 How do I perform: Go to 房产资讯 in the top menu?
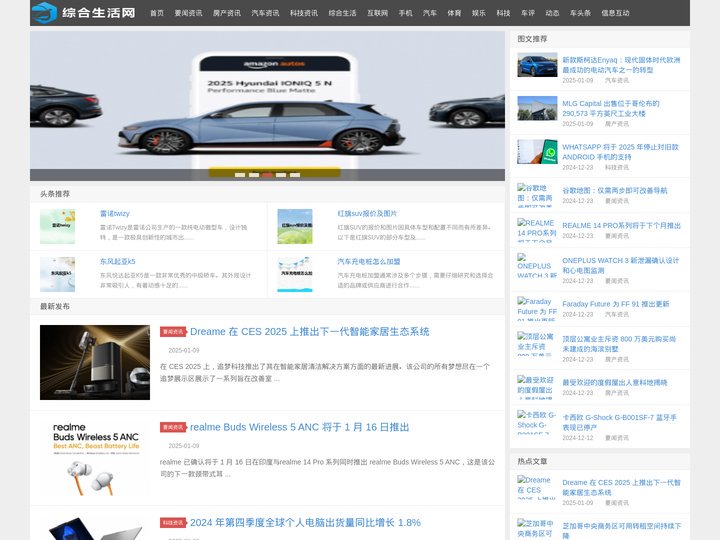227,13
